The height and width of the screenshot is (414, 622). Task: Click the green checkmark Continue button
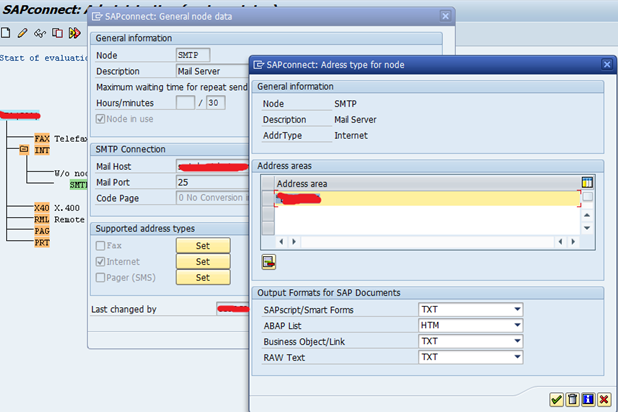coord(557,399)
